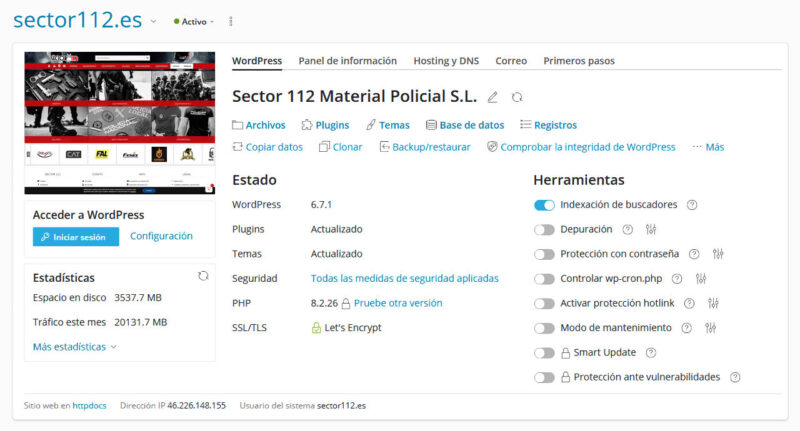
Task: Open the Primeros pasos tab
Action: point(579,61)
